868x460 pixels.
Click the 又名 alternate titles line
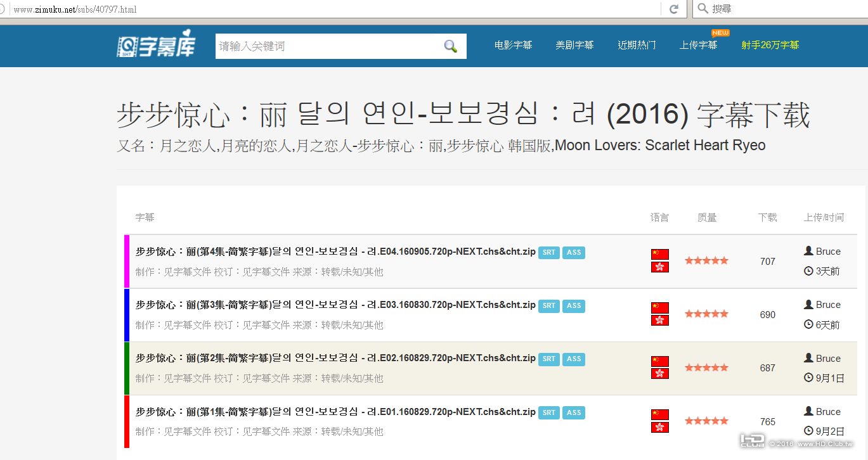[x=441, y=146]
